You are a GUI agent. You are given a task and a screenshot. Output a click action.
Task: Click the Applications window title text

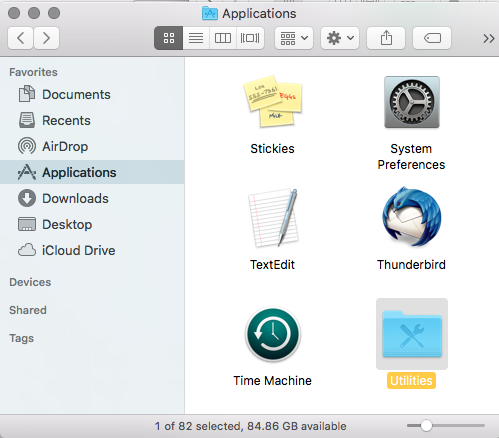click(x=259, y=14)
